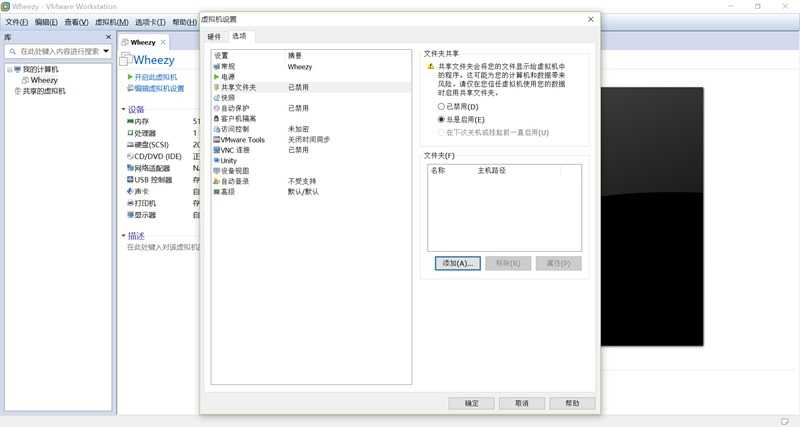Click the CD/DVD (IDE) device icon
The height and width of the screenshot is (427, 800).
(x=130, y=156)
